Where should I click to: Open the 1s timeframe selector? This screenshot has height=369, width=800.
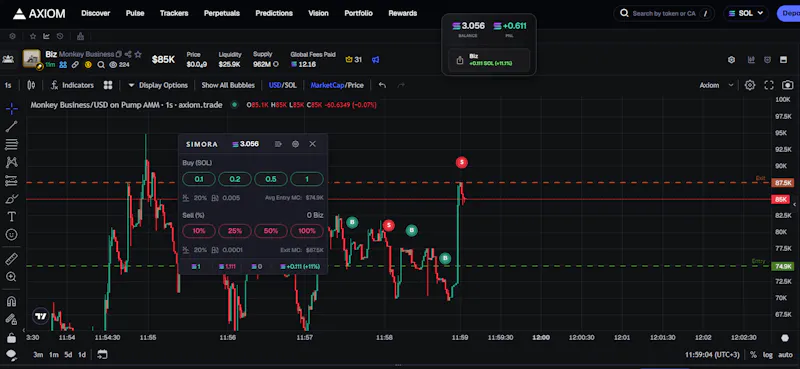tap(8, 85)
